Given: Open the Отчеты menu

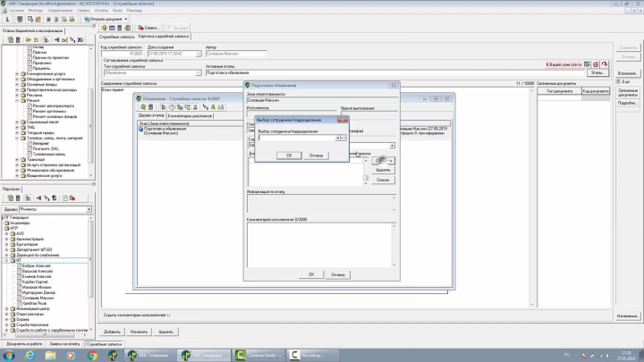Looking at the screenshot, I should (101, 10).
